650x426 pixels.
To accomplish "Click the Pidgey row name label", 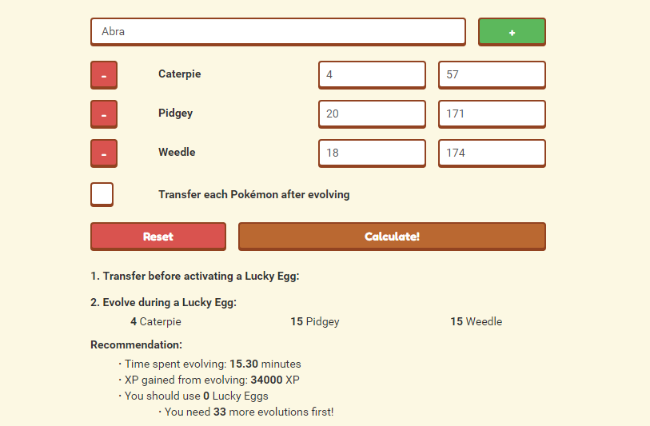I will (x=176, y=113).
